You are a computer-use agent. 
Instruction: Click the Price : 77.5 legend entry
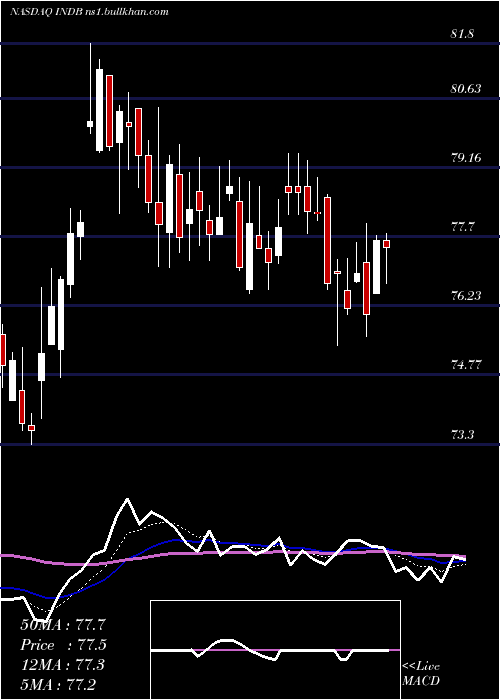pos(64,645)
